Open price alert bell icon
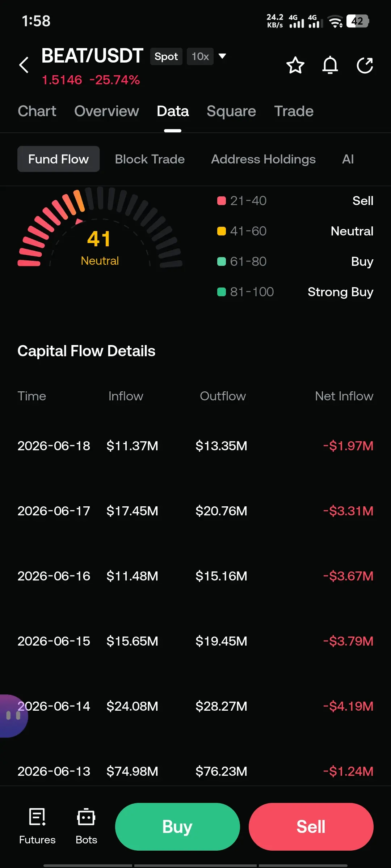The width and height of the screenshot is (391, 868). coord(330,65)
